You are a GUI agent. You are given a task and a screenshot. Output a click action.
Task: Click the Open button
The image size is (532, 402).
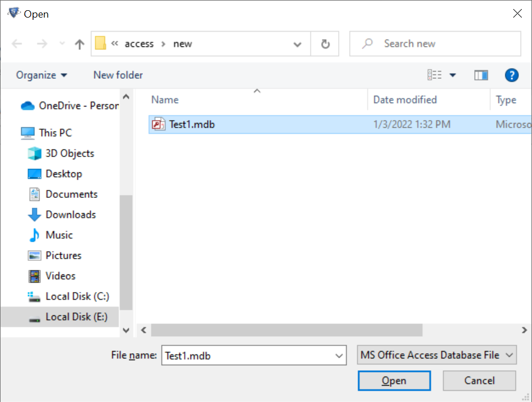[394, 380]
